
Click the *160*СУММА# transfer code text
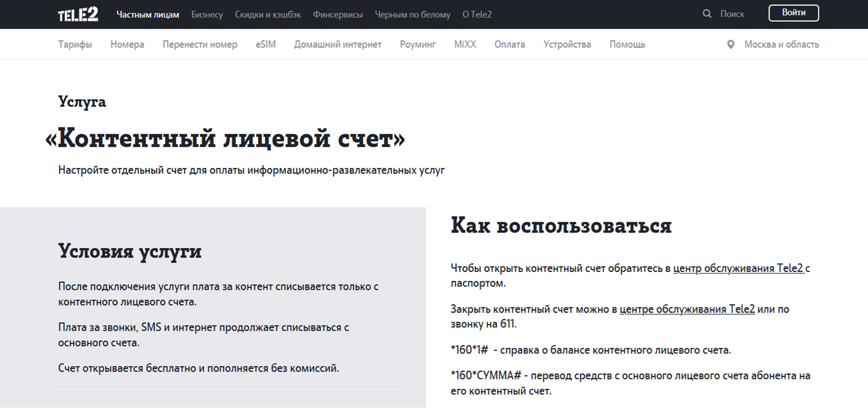pyautogui.click(x=486, y=376)
